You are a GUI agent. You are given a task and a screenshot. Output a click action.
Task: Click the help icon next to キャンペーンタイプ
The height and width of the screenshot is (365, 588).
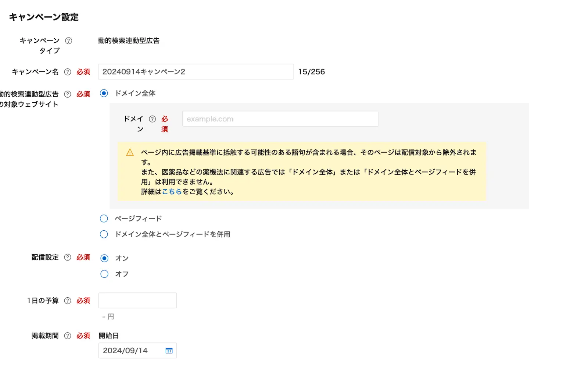click(68, 41)
